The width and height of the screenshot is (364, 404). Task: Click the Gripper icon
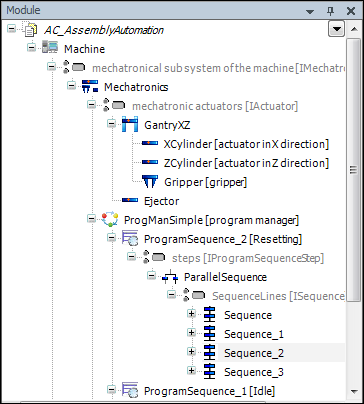coord(150,182)
